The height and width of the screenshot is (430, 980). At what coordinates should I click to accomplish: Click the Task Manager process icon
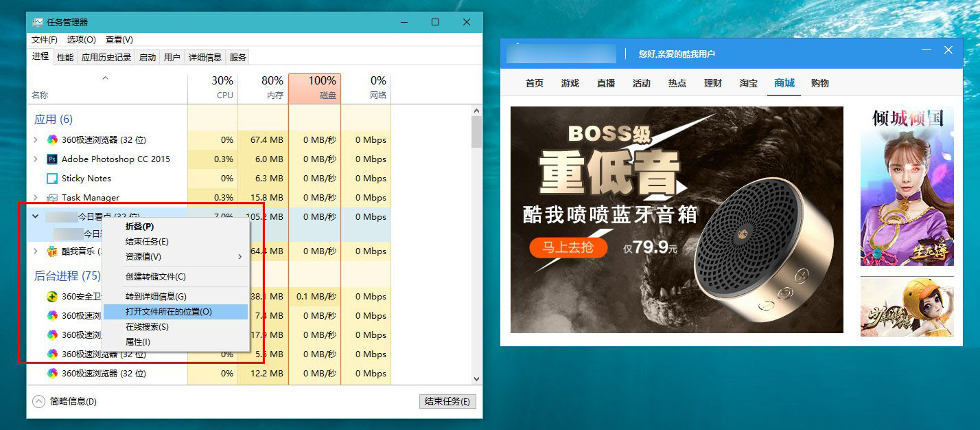51,198
